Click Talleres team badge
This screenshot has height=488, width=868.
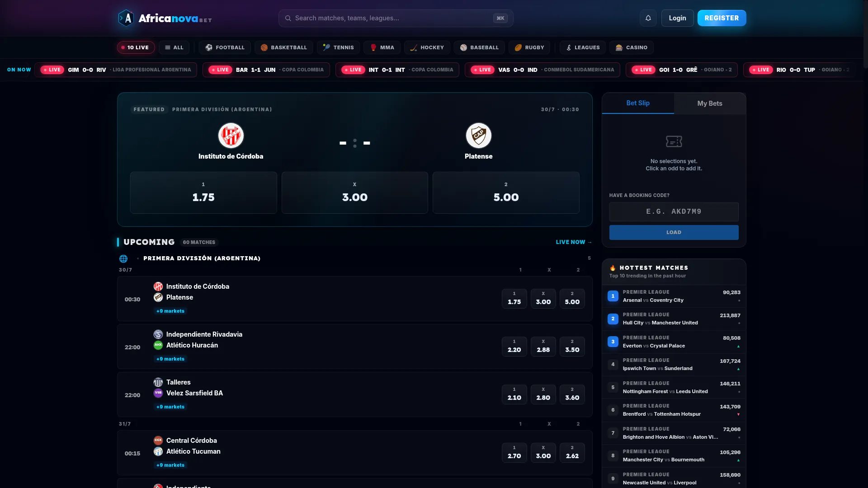click(158, 382)
